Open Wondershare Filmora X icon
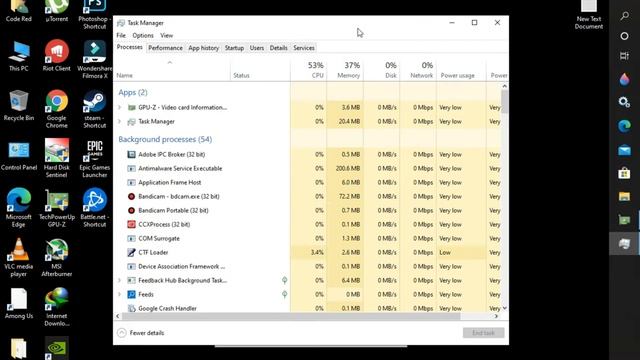 pos(94,60)
